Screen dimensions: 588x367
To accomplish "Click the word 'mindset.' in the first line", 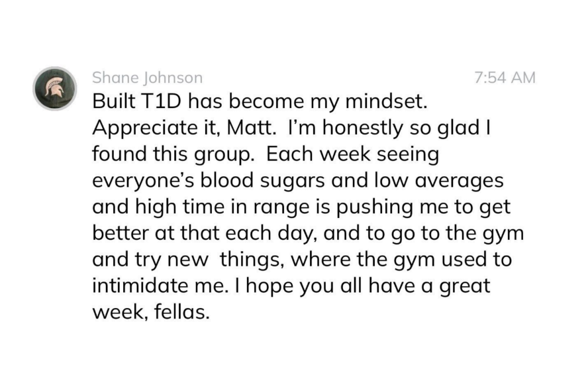I will 386,101.
